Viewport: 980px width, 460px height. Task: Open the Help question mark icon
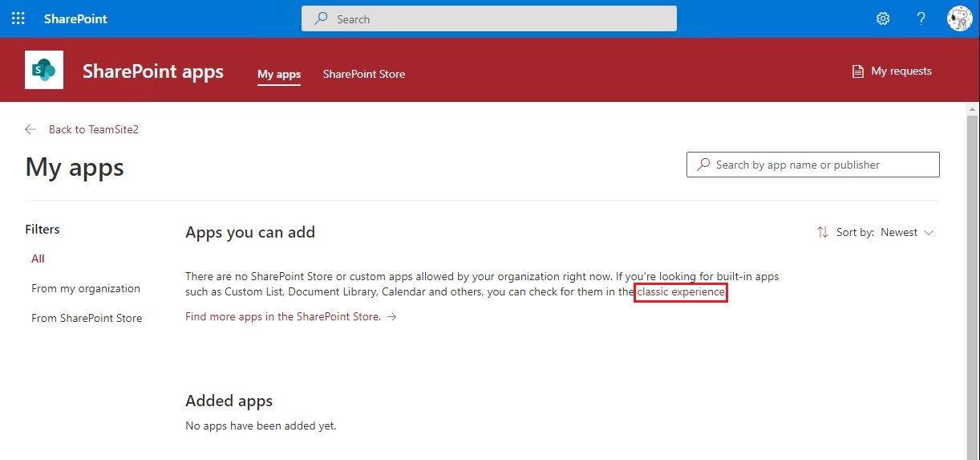[921, 18]
